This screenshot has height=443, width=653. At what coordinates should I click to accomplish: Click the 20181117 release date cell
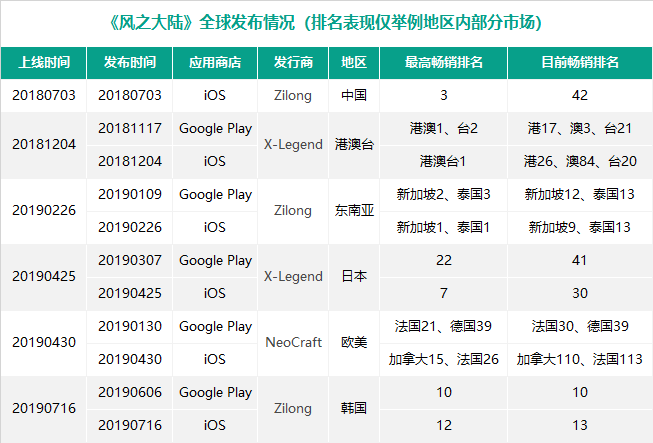point(129,129)
